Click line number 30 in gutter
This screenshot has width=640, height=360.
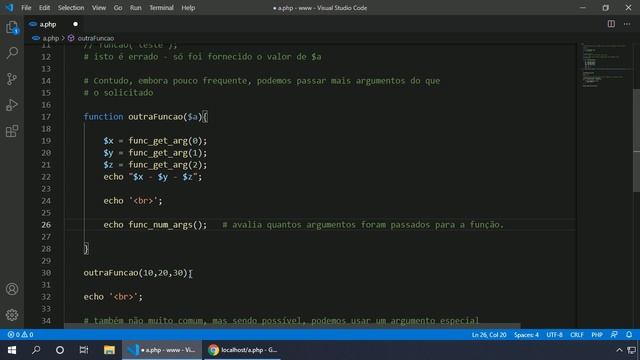tap(46, 273)
